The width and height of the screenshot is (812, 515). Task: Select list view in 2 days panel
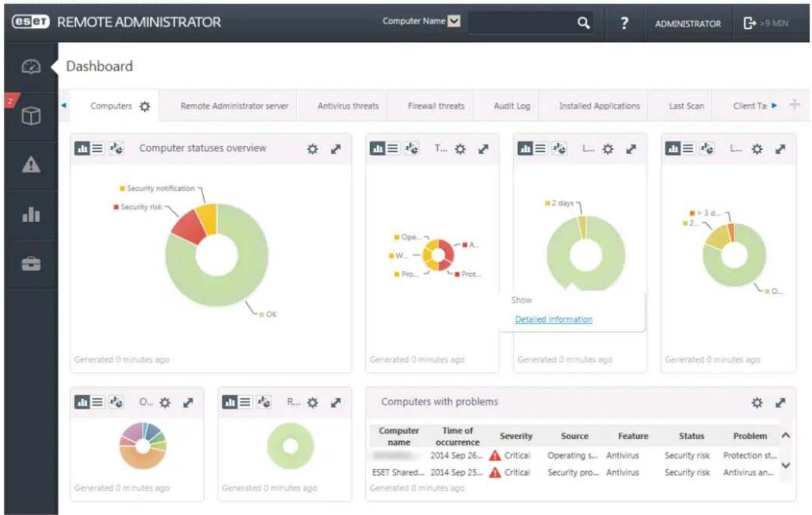pyautogui.click(x=540, y=149)
